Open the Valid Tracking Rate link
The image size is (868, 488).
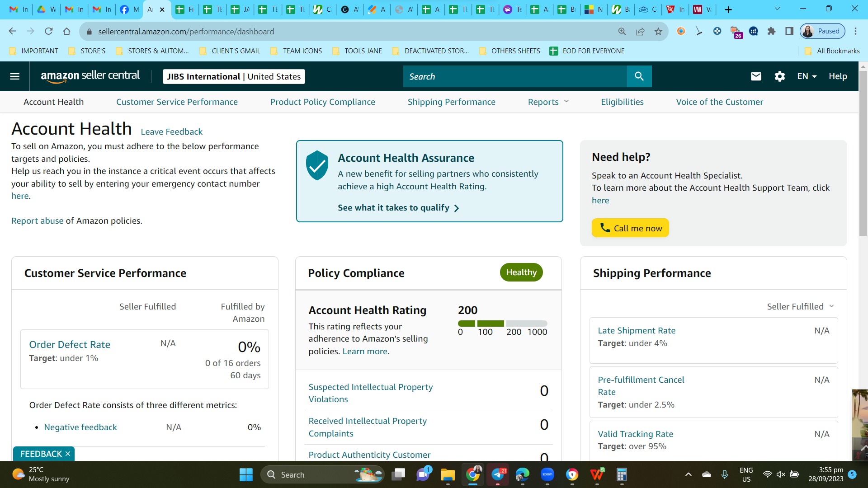coord(636,434)
